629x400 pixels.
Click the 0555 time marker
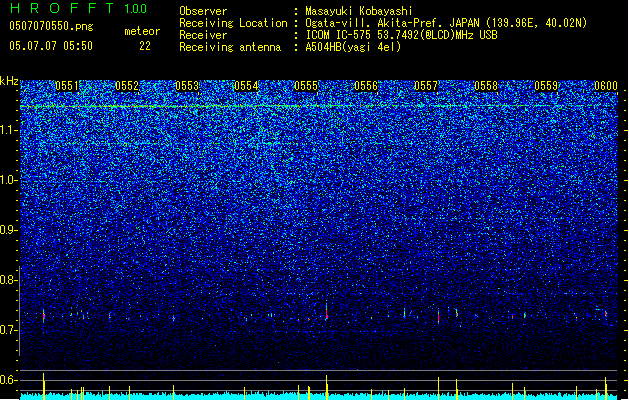click(306, 86)
